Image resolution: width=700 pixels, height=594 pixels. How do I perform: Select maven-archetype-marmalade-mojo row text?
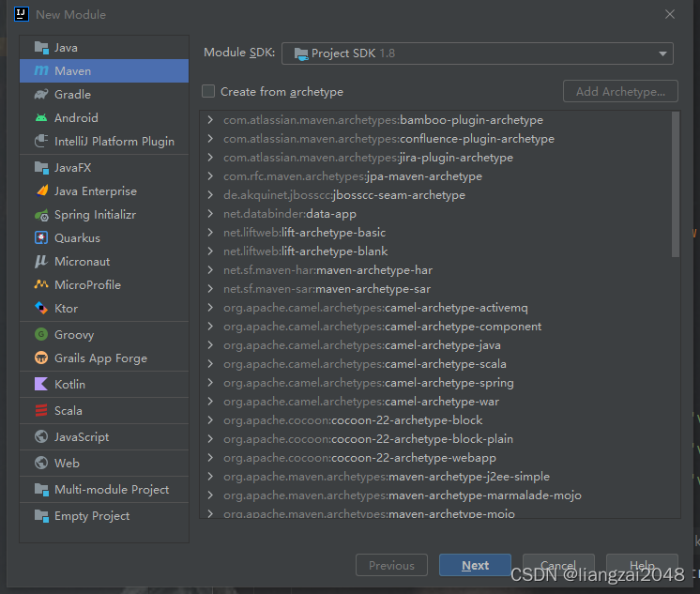click(x=403, y=495)
